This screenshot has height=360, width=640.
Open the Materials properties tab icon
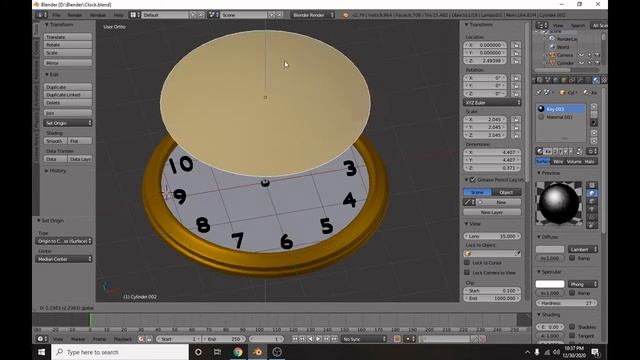tap(596, 80)
